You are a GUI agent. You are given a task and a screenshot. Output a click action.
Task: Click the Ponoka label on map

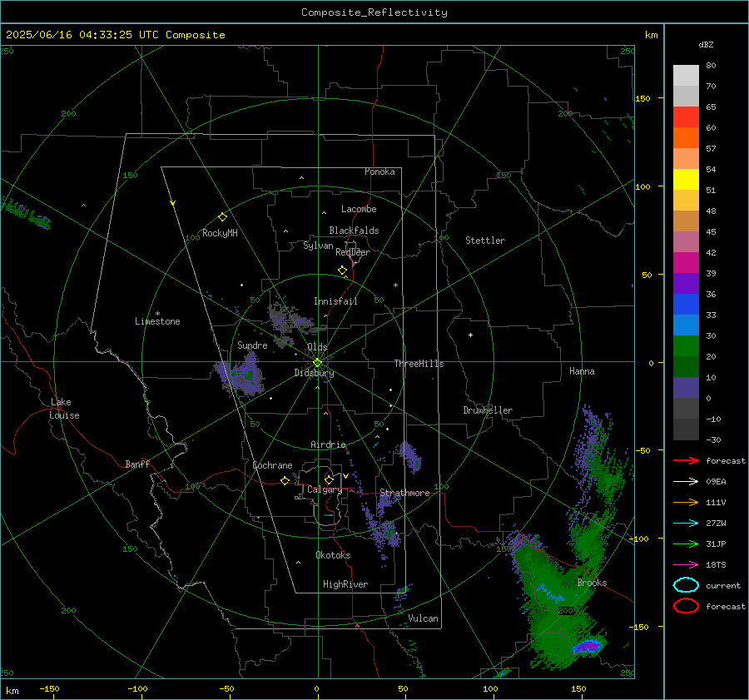tap(379, 171)
